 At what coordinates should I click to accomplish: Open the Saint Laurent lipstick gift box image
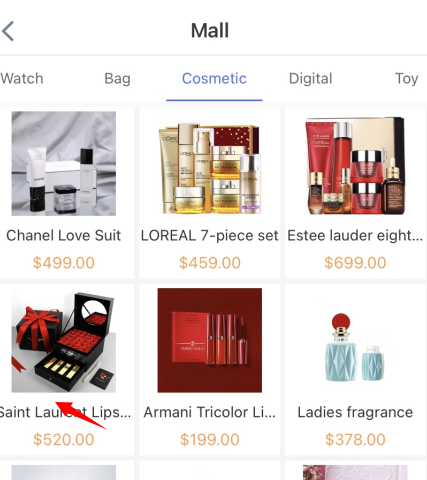point(64,340)
